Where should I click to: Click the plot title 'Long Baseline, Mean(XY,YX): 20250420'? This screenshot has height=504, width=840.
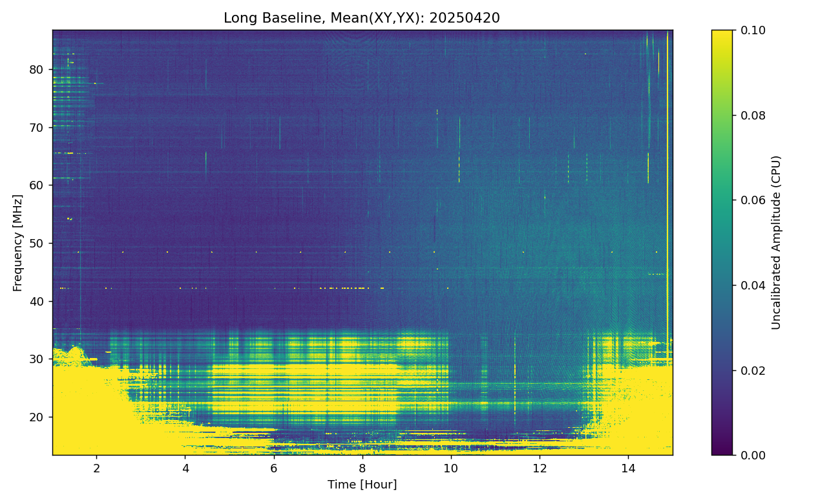tap(361, 18)
